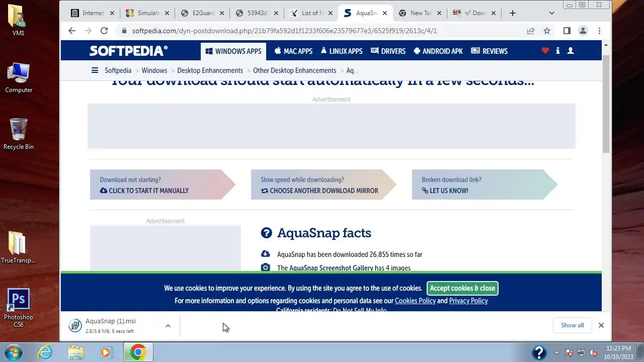The image size is (644, 362).
Task: Select the VM1 folder on desktop
Action: [x=19, y=21]
